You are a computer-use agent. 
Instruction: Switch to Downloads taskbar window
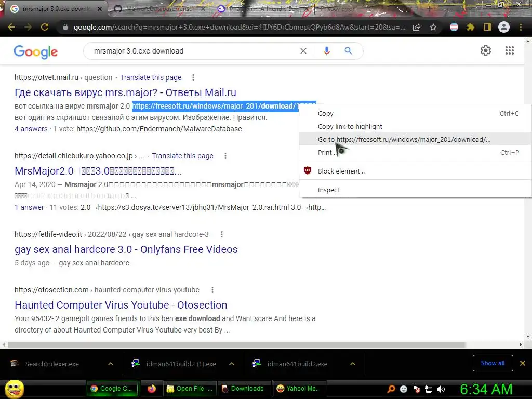[243, 389]
